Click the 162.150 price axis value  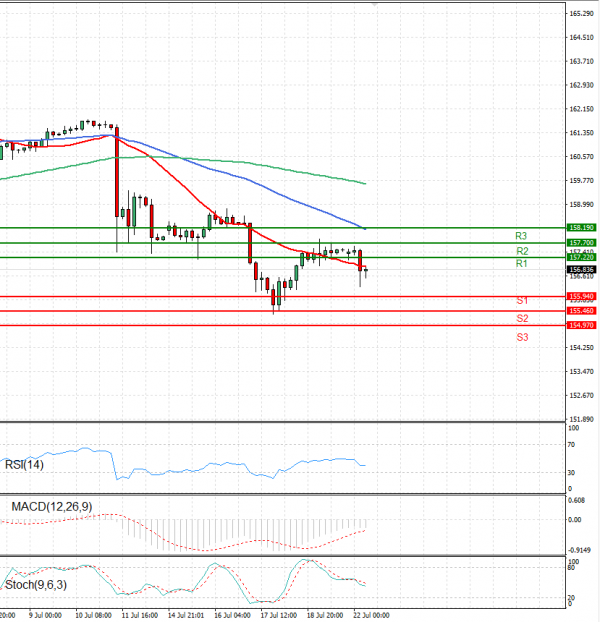click(581, 109)
